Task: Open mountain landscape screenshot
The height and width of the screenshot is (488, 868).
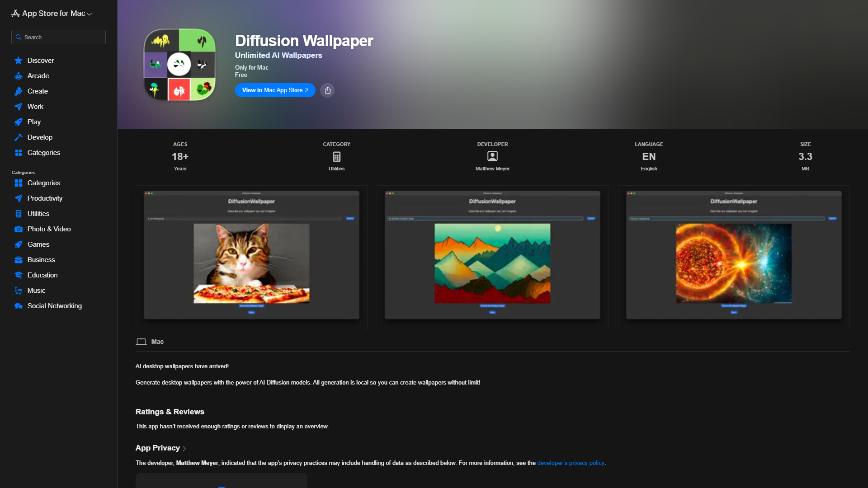Action: coord(492,258)
